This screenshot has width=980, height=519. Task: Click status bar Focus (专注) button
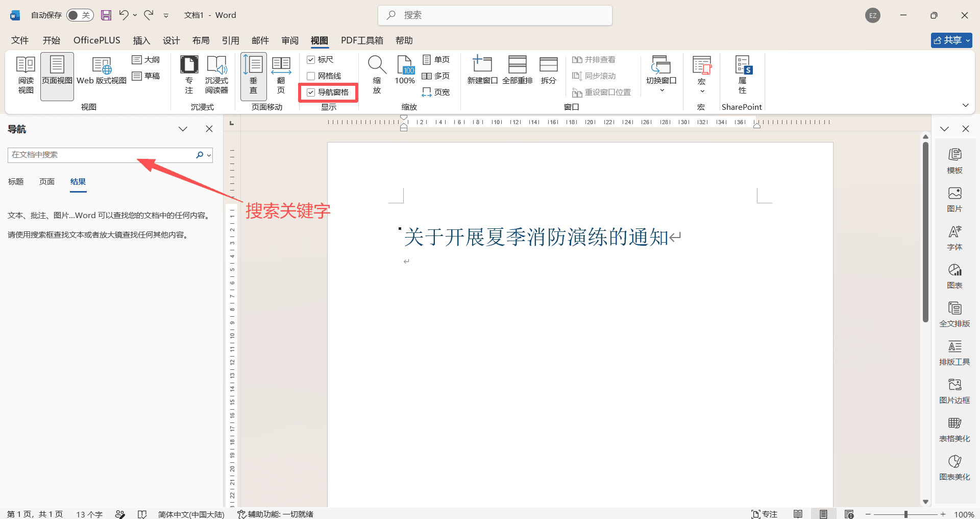tap(764, 514)
